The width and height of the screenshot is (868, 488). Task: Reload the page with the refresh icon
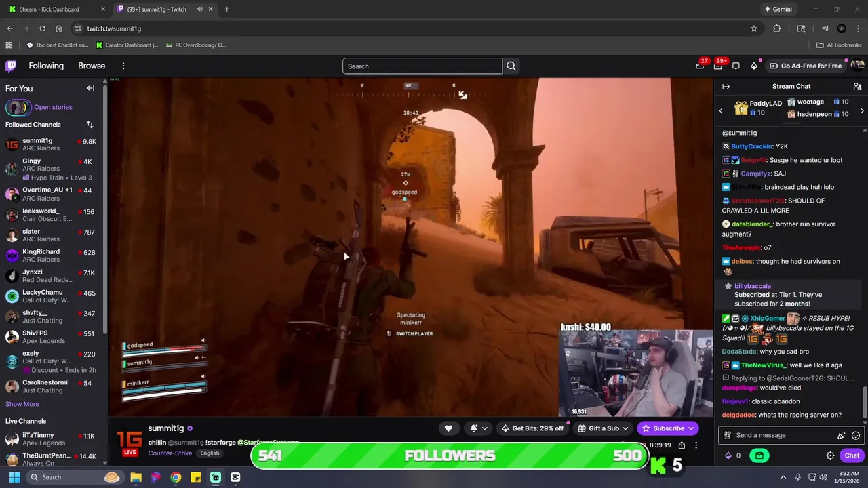coord(42,28)
